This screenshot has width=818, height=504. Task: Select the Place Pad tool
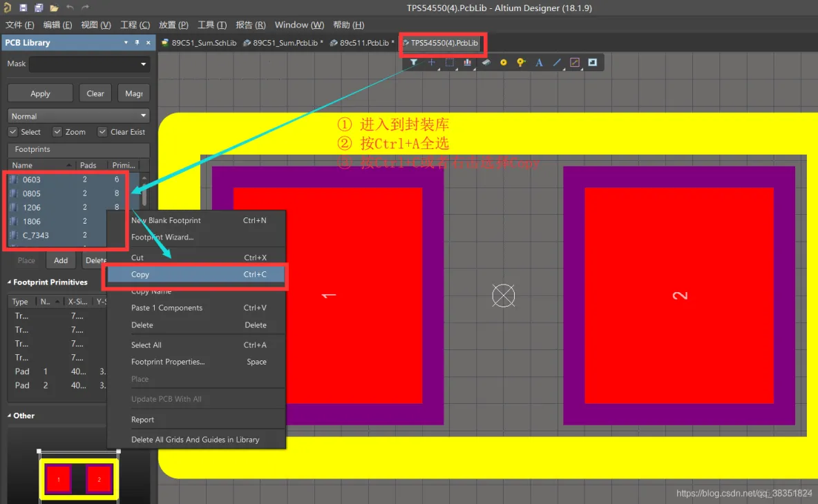[x=504, y=63]
